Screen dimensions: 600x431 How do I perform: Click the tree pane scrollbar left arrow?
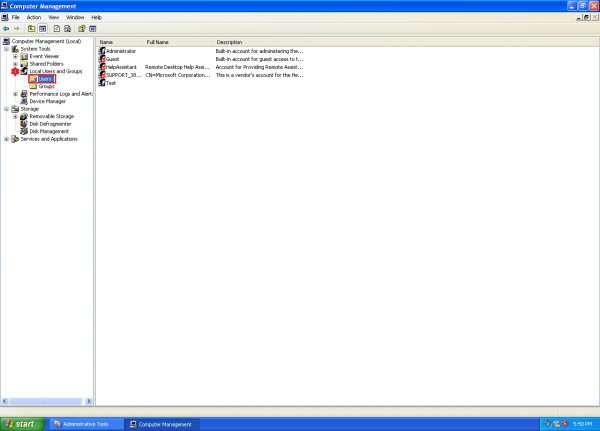click(5, 401)
